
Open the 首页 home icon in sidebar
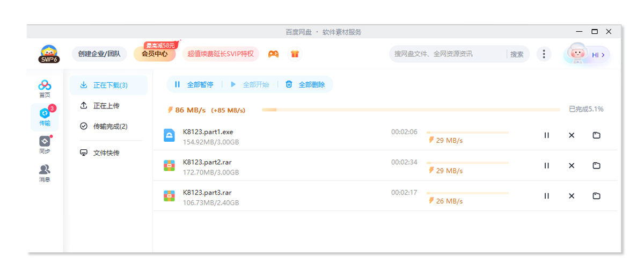pyautogui.click(x=45, y=88)
